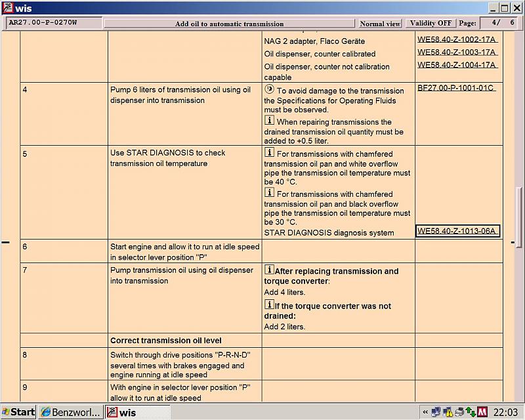Image resolution: width=525 pixels, height=420 pixels.
Task: Click the network computers tray icon
Action: (x=436, y=411)
